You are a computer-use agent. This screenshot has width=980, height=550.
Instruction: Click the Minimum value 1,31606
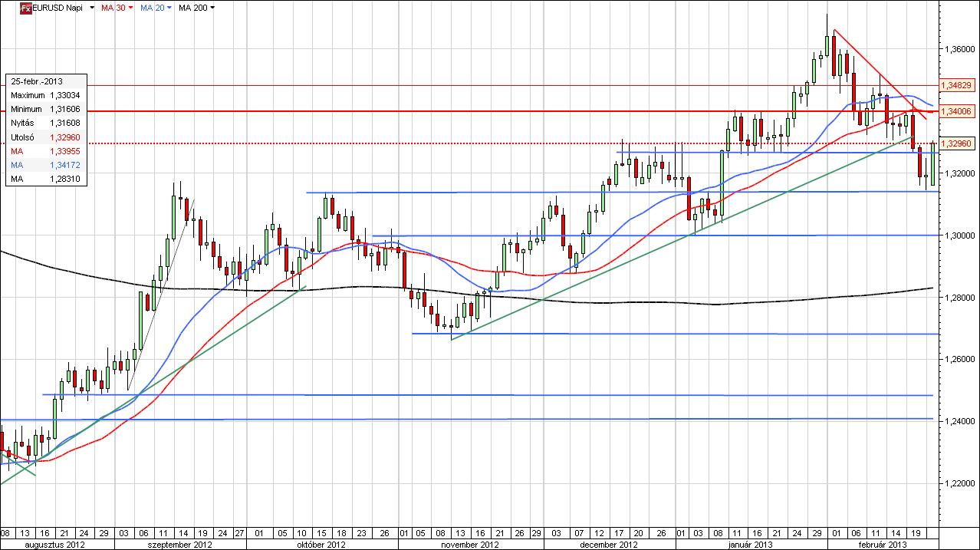65,109
